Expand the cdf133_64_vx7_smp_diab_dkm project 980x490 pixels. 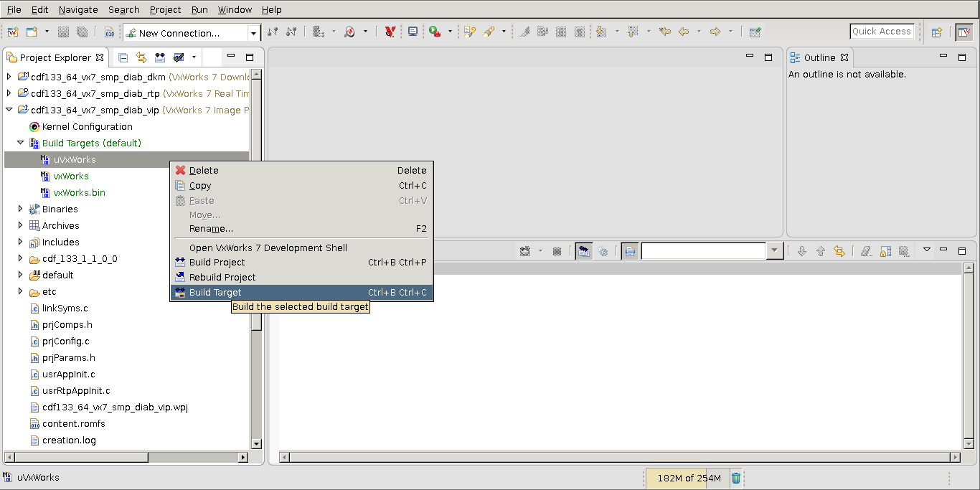coord(9,77)
